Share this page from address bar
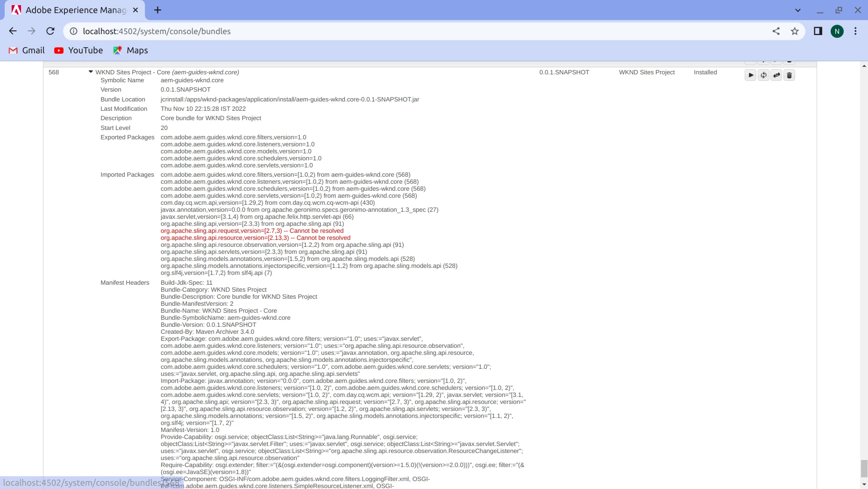Viewport: 868px width, 489px height. pyautogui.click(x=776, y=31)
